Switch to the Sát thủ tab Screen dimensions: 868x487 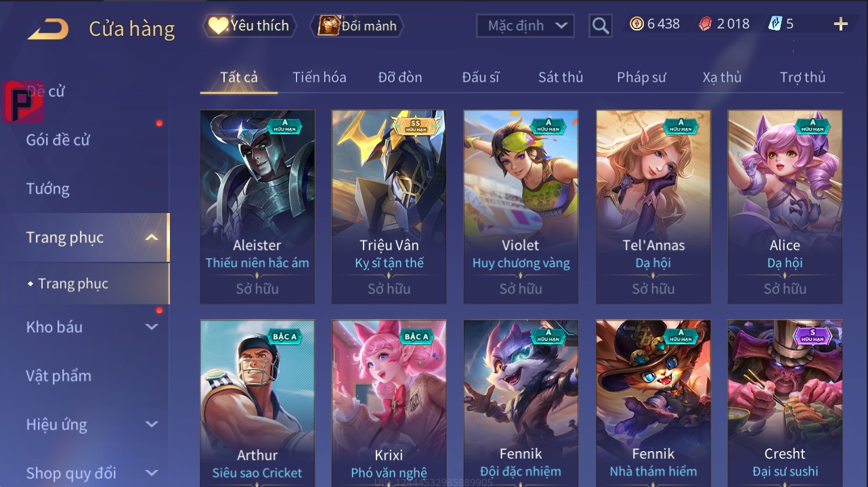(x=561, y=77)
